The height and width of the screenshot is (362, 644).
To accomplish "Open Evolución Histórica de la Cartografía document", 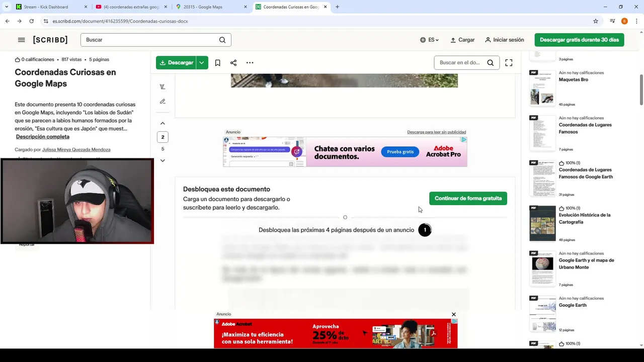I will 584,218.
